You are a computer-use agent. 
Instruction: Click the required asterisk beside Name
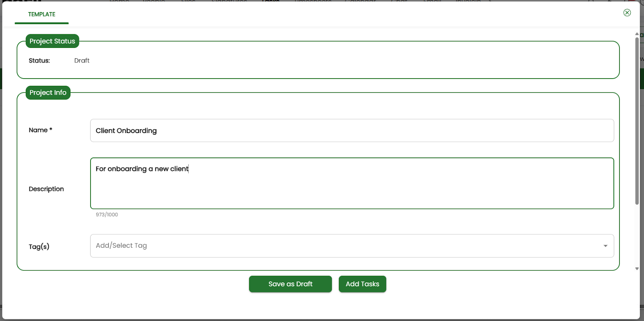coord(51,129)
